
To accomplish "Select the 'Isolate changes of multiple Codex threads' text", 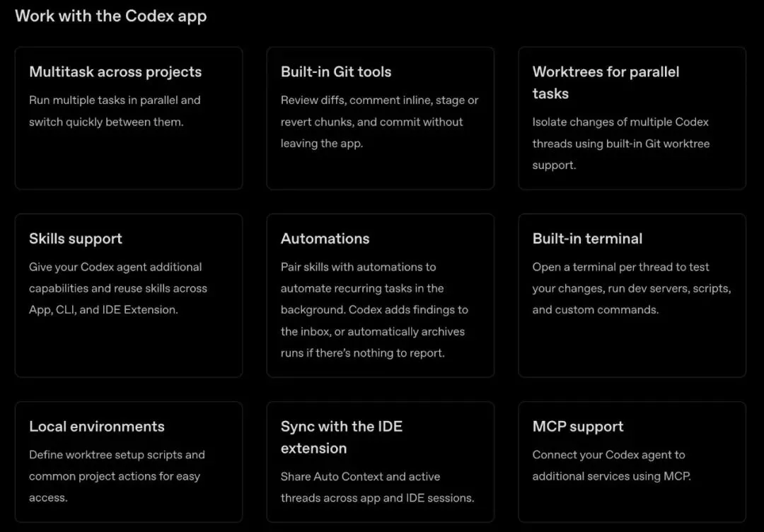I will point(620,143).
